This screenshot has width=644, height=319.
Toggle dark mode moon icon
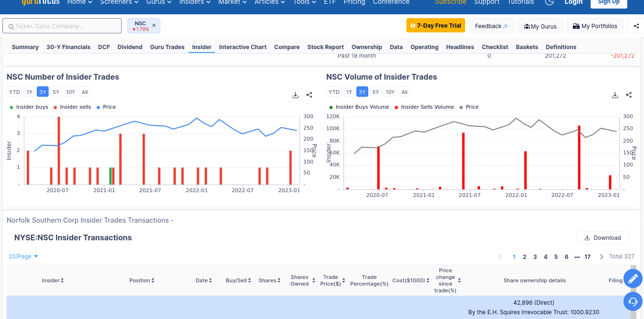pyautogui.click(x=549, y=2)
